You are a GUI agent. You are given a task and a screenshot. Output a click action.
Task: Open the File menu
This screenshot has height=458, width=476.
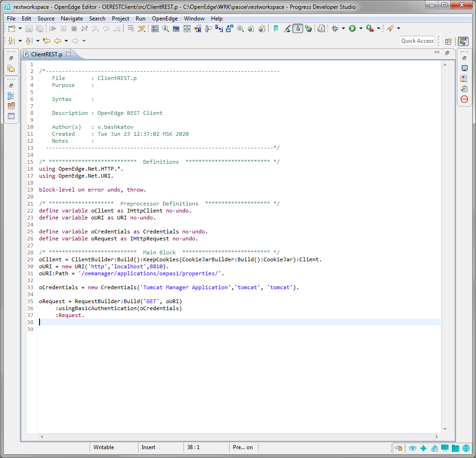[11, 19]
